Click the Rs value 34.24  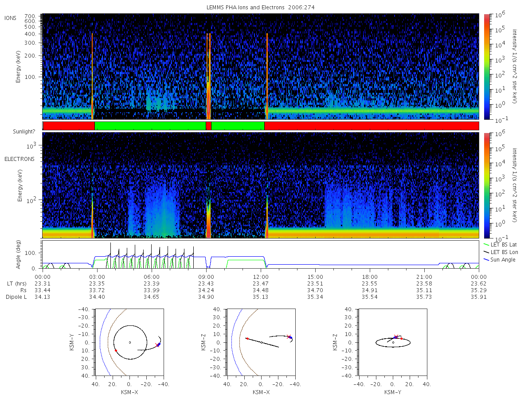[206, 290]
